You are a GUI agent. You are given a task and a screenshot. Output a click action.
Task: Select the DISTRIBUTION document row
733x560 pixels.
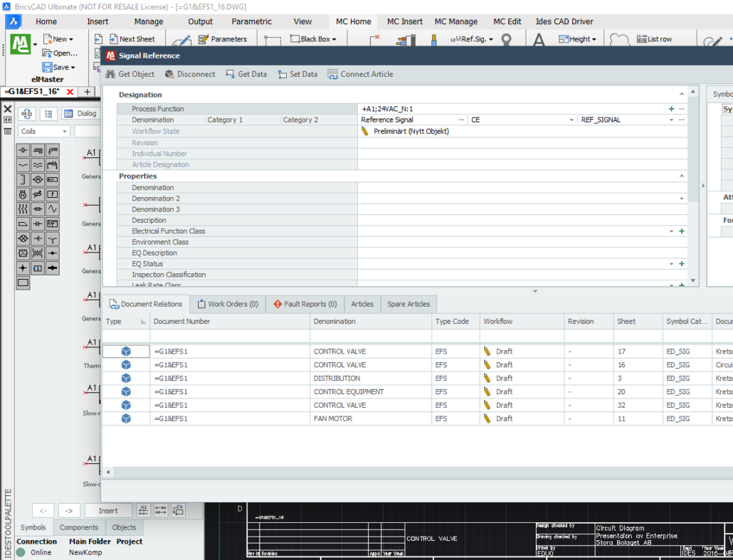pyautogui.click(x=418, y=378)
